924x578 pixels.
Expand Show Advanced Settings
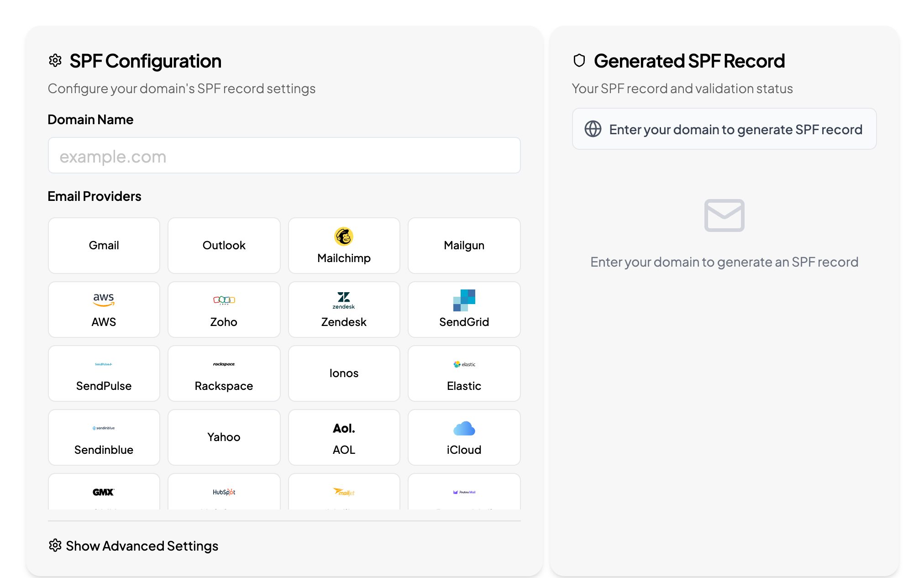click(133, 546)
